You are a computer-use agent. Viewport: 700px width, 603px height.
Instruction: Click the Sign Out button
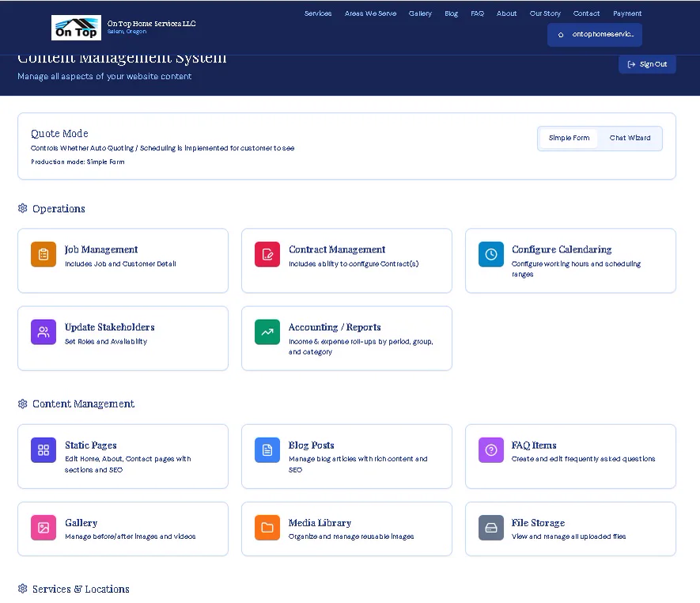point(647,64)
